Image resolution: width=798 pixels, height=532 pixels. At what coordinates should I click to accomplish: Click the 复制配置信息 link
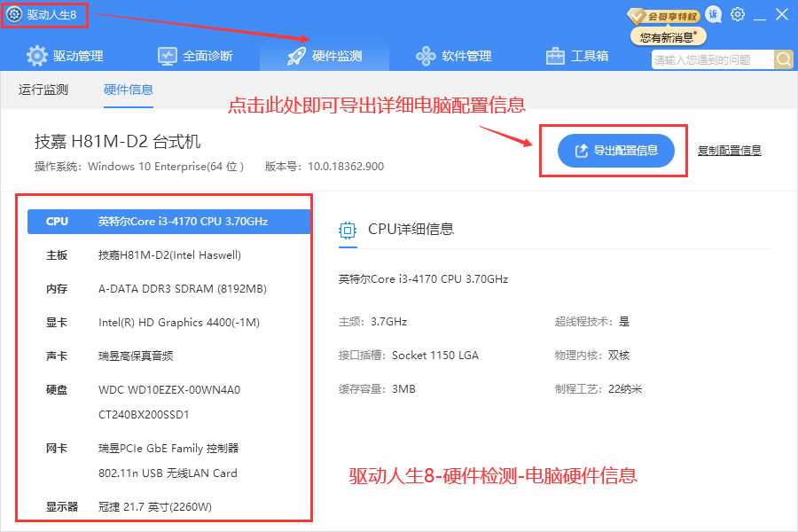730,151
